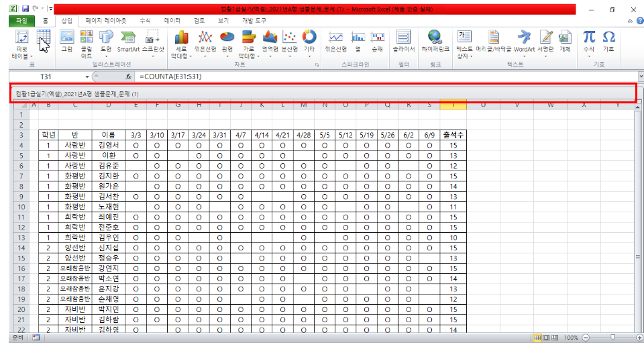Switch to normal view in status bar
The height and width of the screenshot is (343, 644).
click(537, 337)
